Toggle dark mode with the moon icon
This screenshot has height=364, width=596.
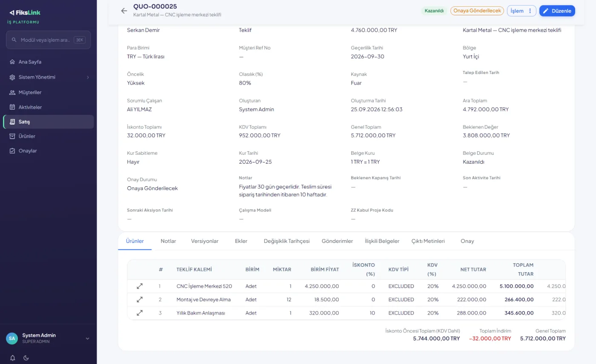tap(26, 358)
